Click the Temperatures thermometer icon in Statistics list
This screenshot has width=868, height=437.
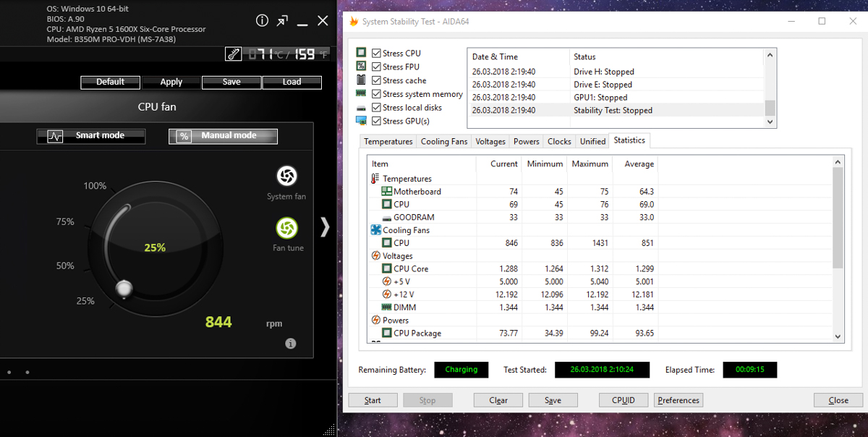375,179
